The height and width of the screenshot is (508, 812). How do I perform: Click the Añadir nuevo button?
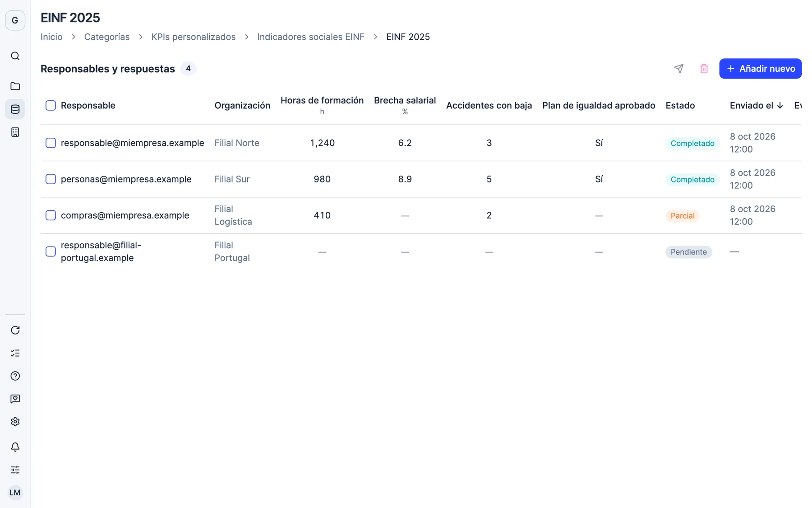[760, 69]
